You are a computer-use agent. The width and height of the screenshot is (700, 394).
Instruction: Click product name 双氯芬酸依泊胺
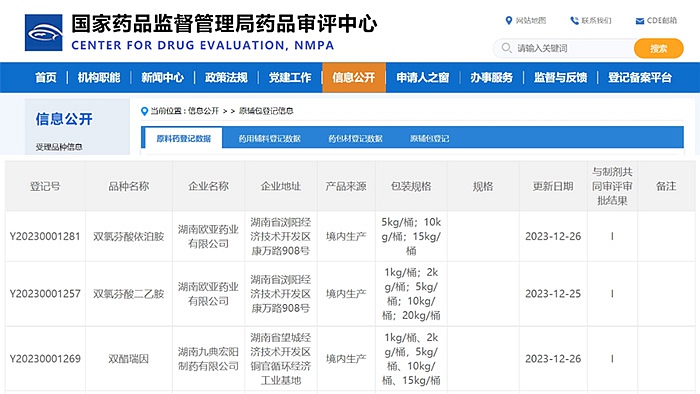(x=129, y=236)
